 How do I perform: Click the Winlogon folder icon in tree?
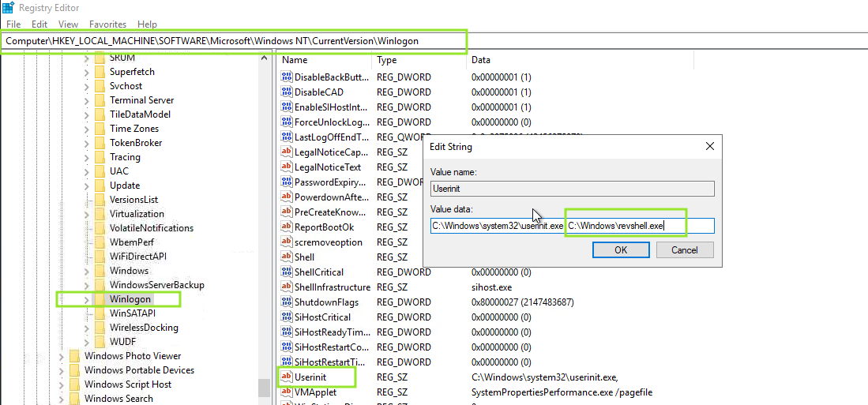coord(100,299)
